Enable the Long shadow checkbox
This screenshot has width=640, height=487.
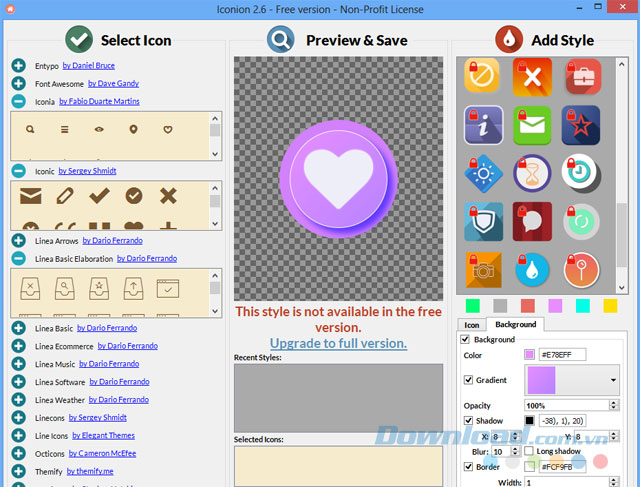click(x=528, y=451)
